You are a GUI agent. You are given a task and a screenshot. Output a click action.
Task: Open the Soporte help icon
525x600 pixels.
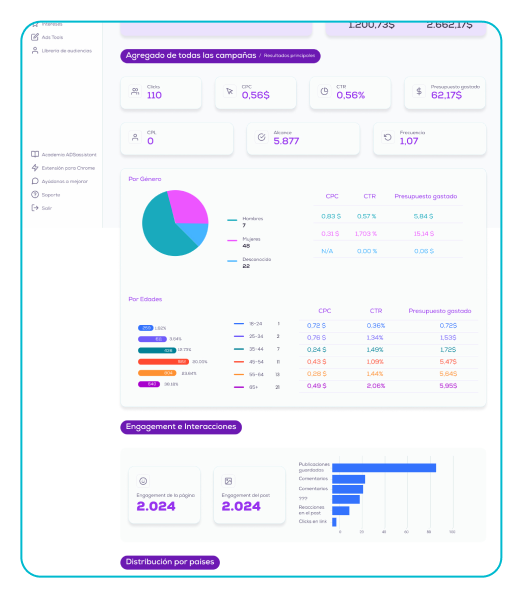coord(35,194)
